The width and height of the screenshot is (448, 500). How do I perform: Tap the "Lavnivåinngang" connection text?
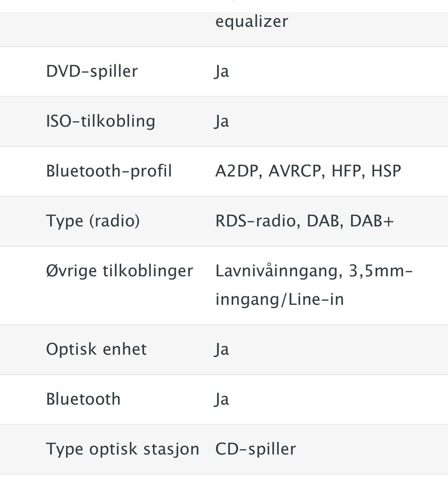278,271
